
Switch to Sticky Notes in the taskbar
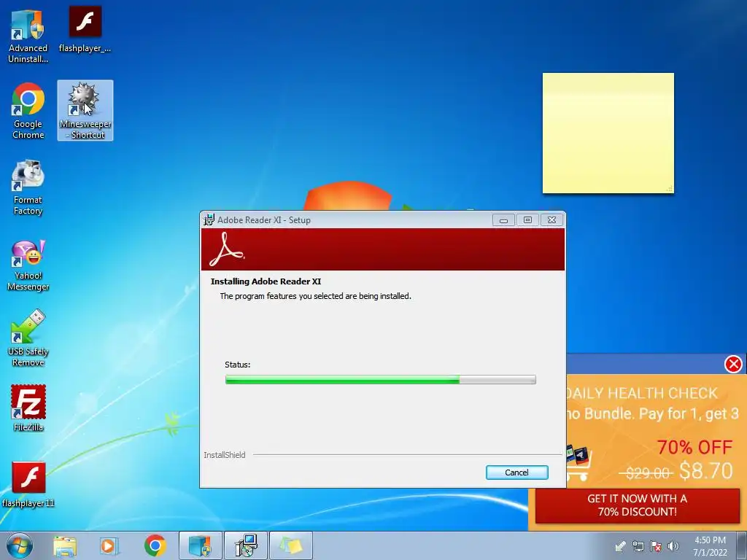pos(291,545)
